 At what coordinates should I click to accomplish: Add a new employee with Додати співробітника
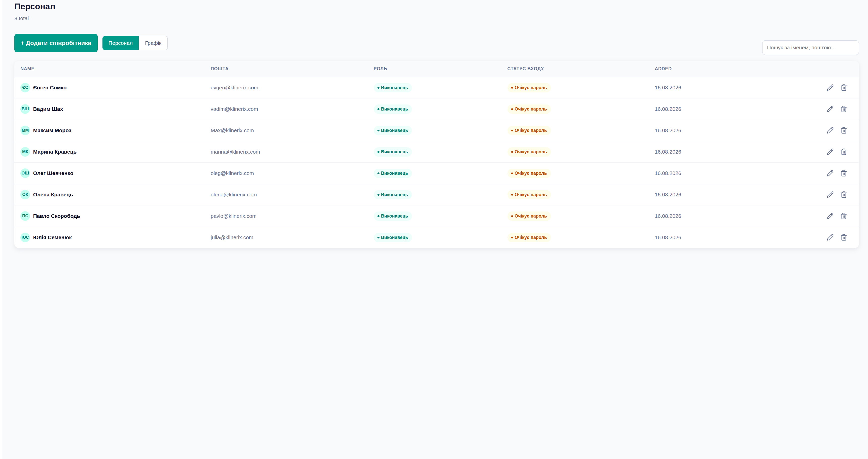click(56, 43)
